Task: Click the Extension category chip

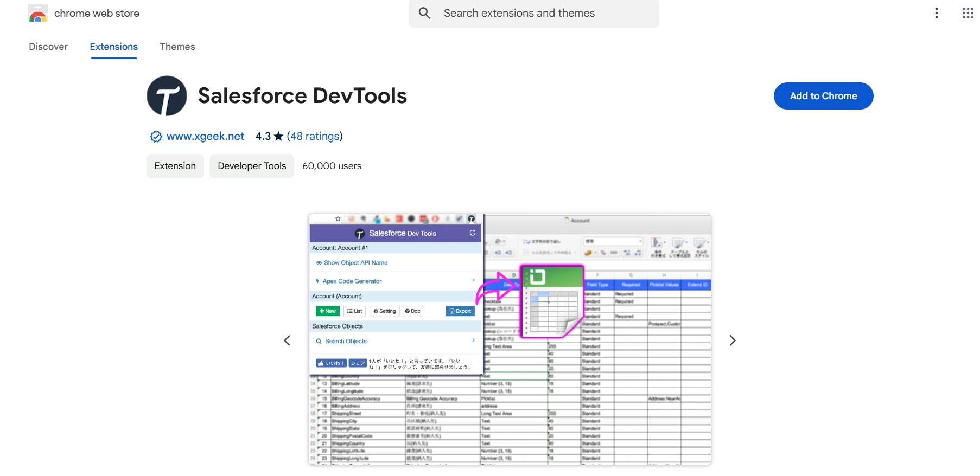Action: tap(175, 166)
